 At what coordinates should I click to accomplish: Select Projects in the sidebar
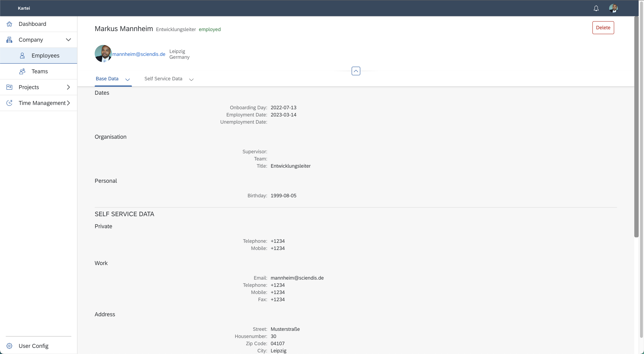[x=38, y=87]
